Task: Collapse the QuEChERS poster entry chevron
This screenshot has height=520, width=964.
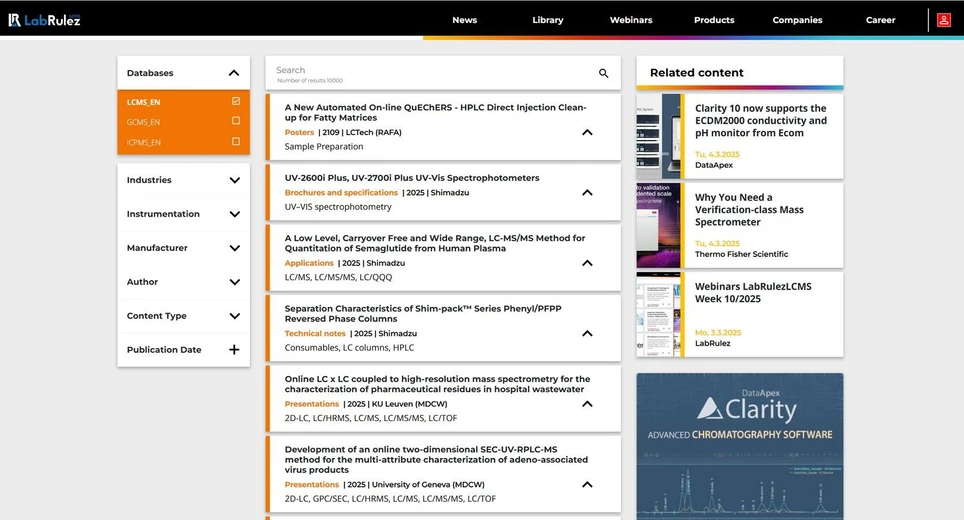Action: click(587, 132)
